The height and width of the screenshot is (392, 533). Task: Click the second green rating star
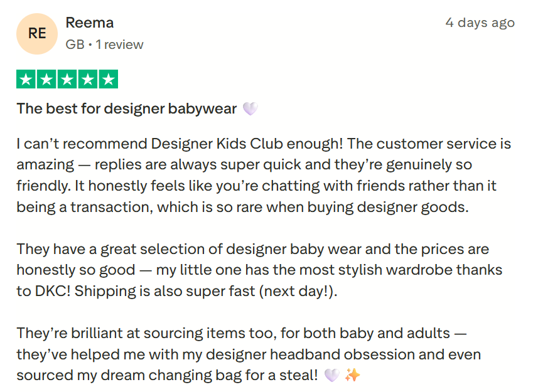click(47, 80)
